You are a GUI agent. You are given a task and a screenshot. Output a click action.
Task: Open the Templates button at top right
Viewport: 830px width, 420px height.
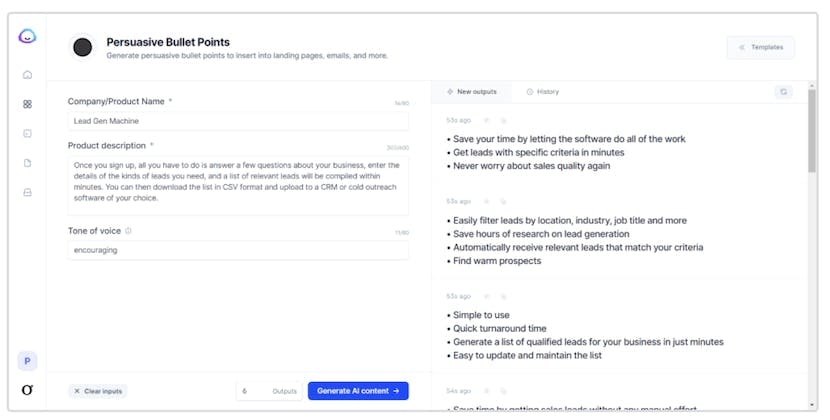pyautogui.click(x=761, y=47)
